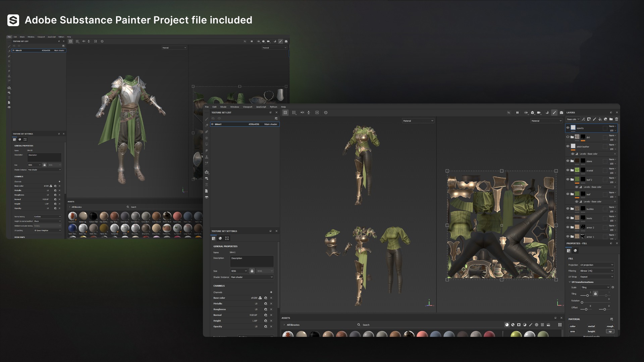Open Edit menu in front window

click(x=214, y=107)
